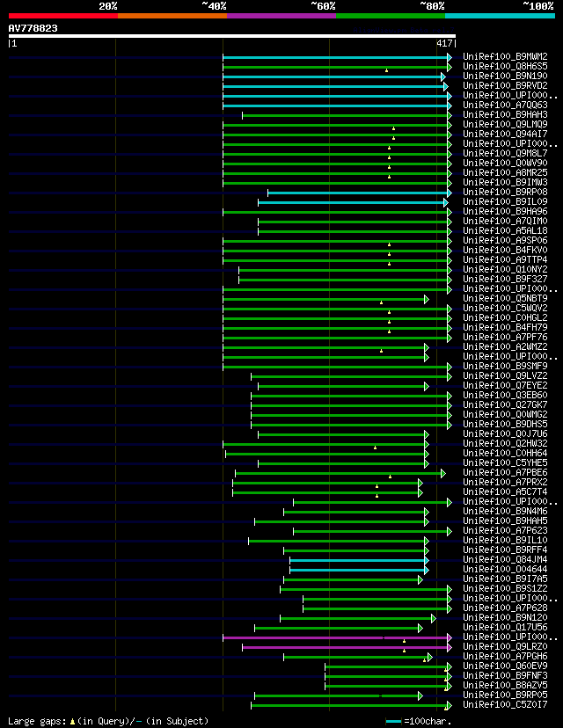The image size is (563, 728).
Task: Click the purple alignment bar for UniRef100_Q9LRZ0
Action: tap(345, 647)
